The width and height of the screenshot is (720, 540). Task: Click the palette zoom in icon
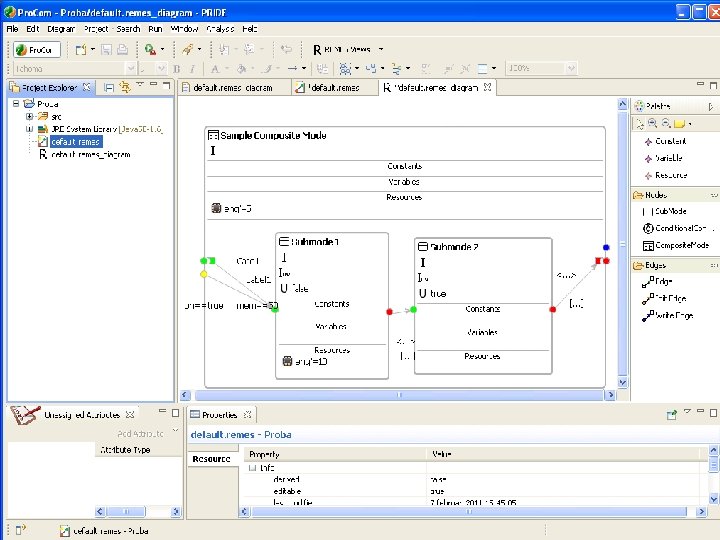click(652, 123)
